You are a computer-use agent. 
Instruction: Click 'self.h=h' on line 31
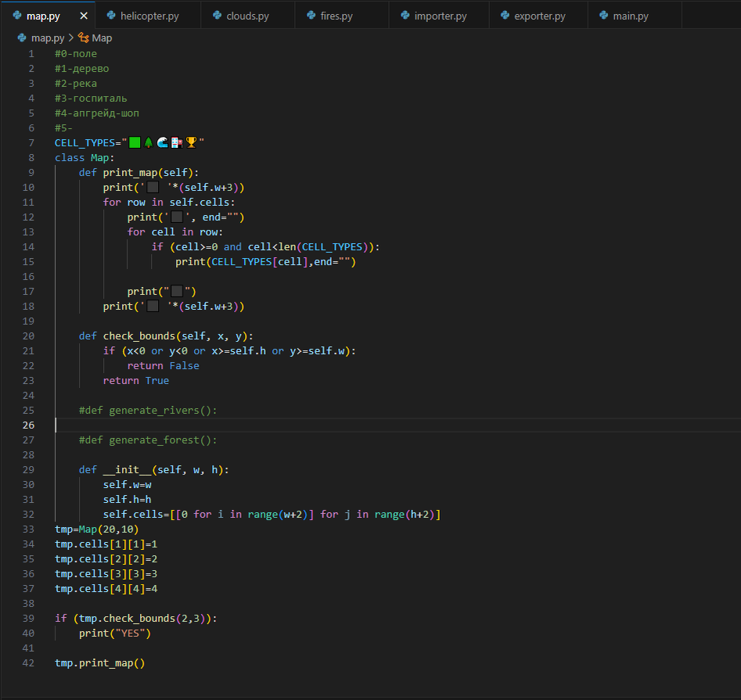tap(127, 499)
